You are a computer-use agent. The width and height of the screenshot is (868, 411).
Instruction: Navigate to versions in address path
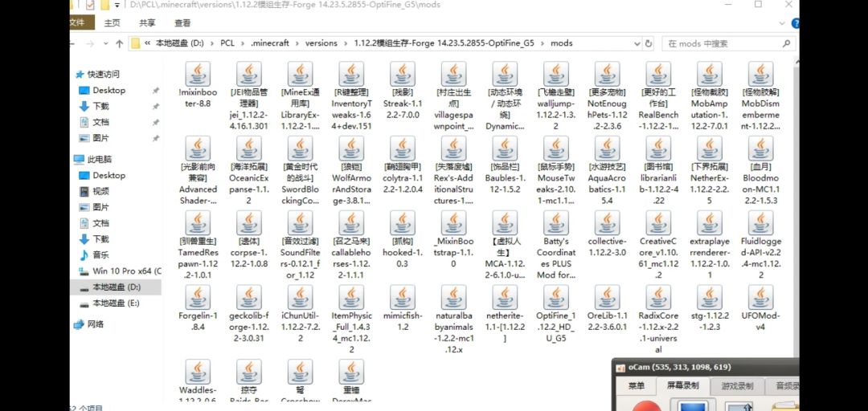coord(321,43)
